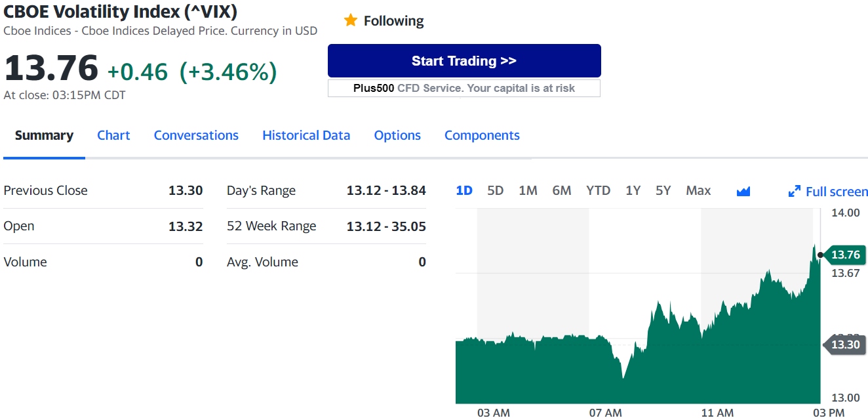
Task: Click the Day's Range label
Action: point(261,191)
